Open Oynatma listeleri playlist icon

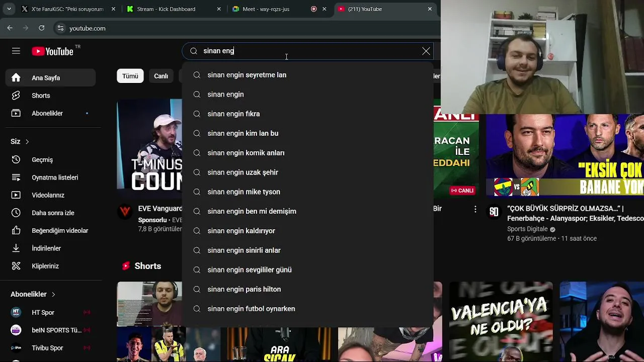[x=16, y=177]
